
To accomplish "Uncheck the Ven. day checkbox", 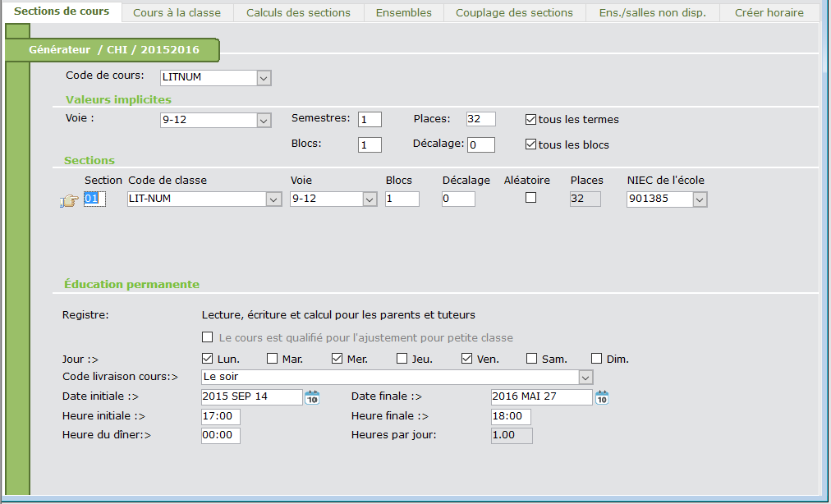I will [x=466, y=359].
